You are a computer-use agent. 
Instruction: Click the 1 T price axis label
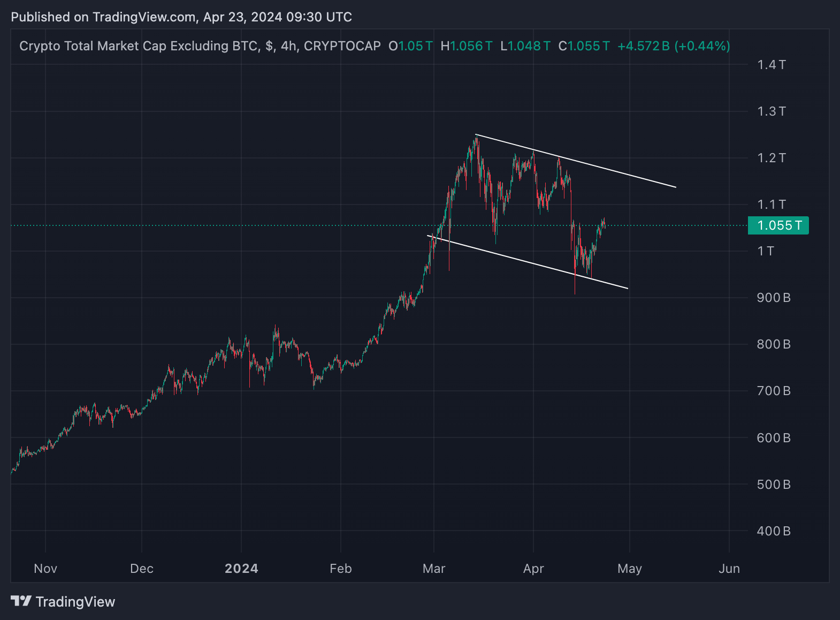(x=766, y=251)
